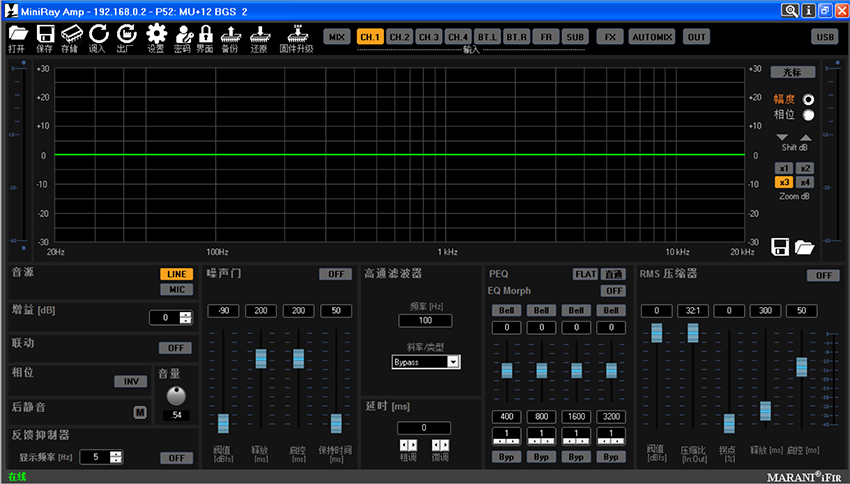This screenshot has height=484, width=850.
Task: Click the Shift dB down arrow
Action: click(x=783, y=137)
